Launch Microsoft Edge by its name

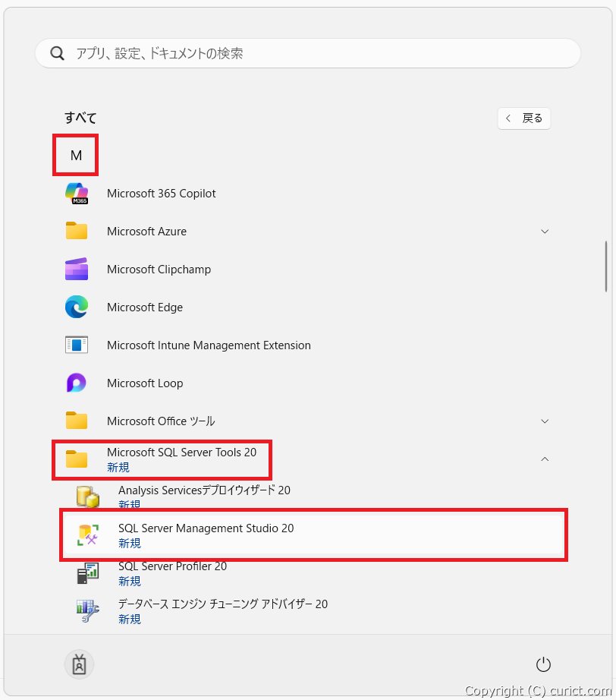pos(145,307)
